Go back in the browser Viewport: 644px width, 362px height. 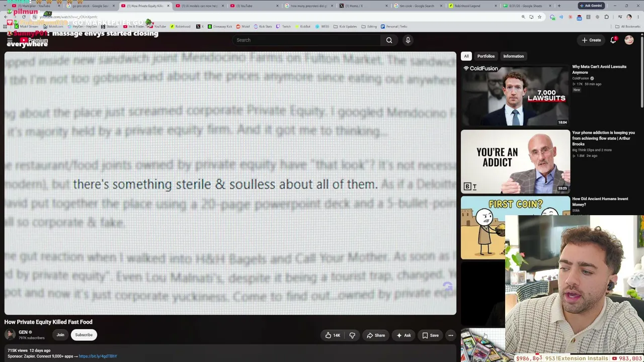[6, 17]
